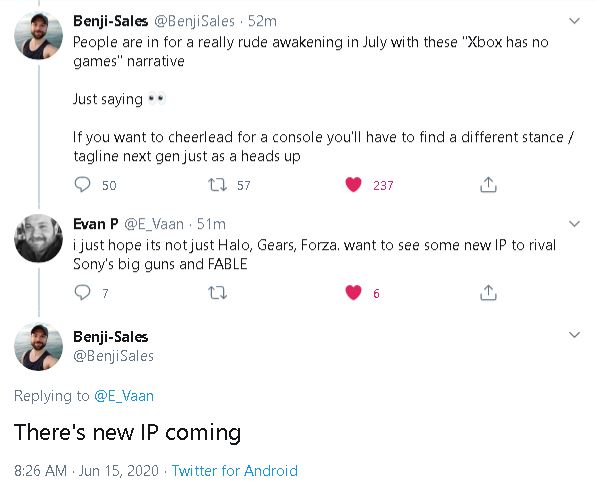Click the Twitter for Android link
This screenshot has width=597, height=489.
pyautogui.click(x=235, y=471)
